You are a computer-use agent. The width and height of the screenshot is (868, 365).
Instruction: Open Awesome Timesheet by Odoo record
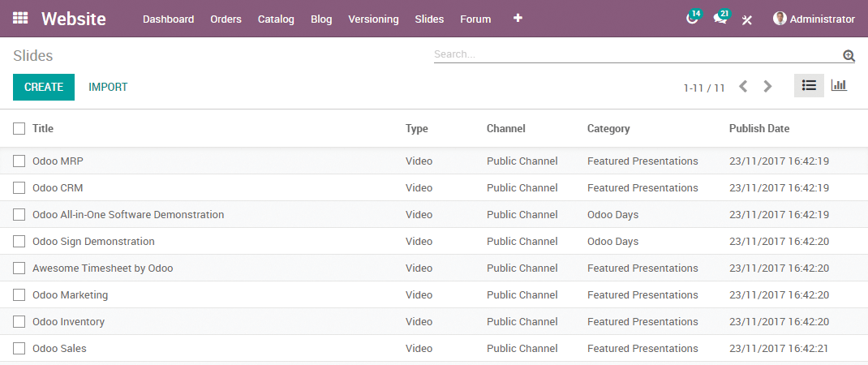(x=103, y=268)
